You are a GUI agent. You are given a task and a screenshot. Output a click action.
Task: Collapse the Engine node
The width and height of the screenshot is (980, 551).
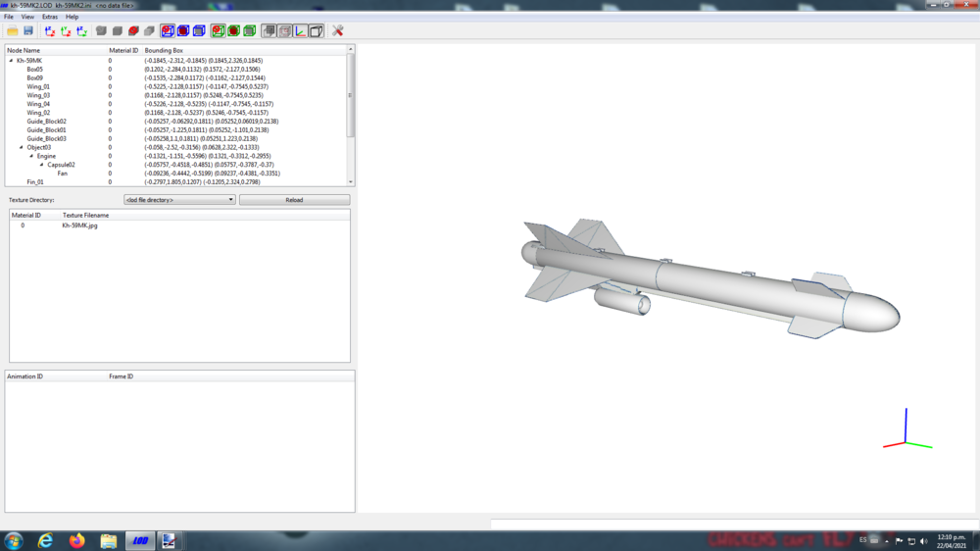(31, 156)
